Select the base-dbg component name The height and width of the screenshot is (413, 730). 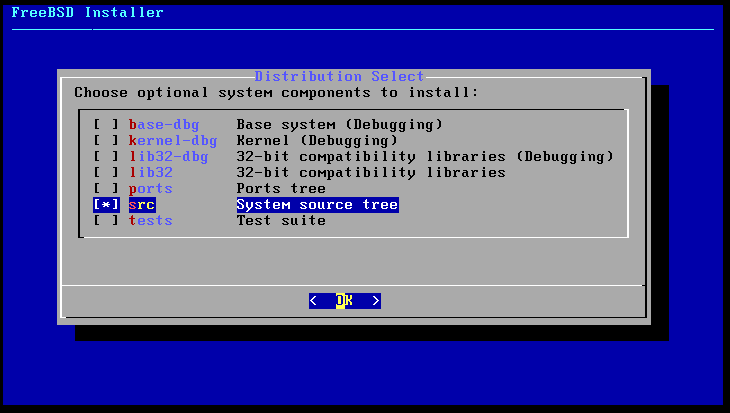164,125
